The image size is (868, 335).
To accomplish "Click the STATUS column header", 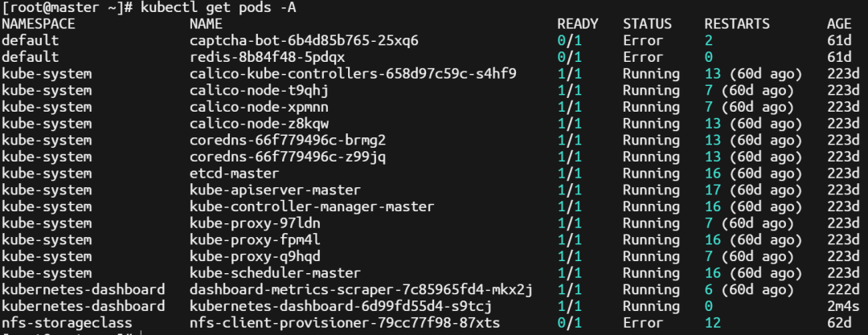I will 647,24.
